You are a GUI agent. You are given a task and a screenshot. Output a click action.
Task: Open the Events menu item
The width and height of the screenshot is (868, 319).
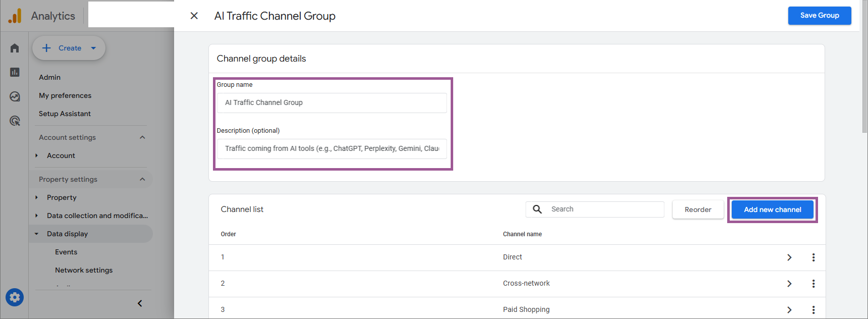(x=66, y=252)
